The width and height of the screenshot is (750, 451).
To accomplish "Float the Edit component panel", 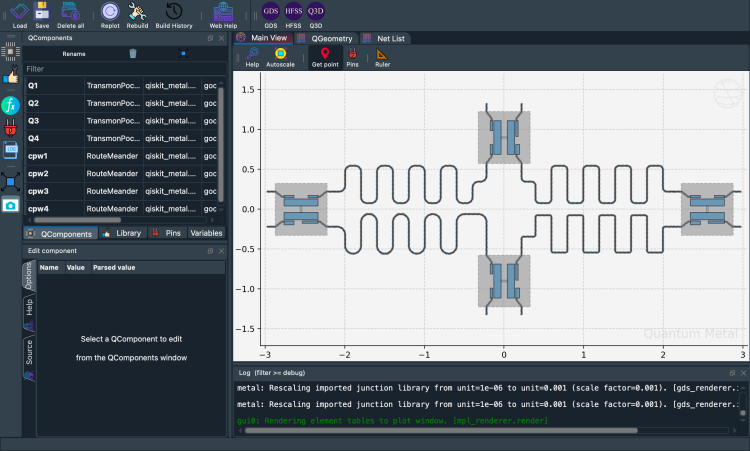I will (x=210, y=251).
